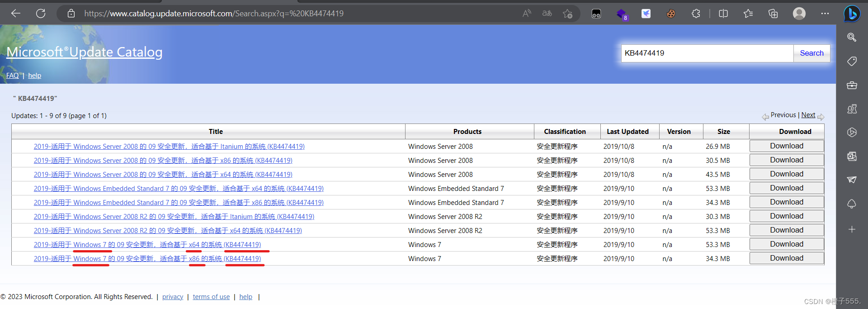Open the translate page option
This screenshot has width=868, height=309.
point(547,14)
